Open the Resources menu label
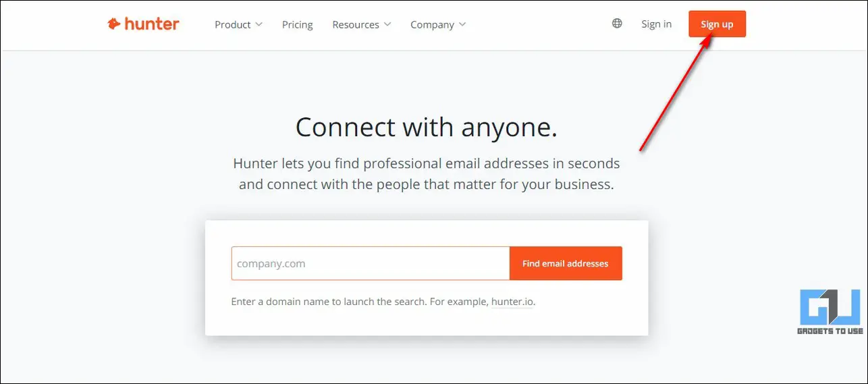The height and width of the screenshot is (384, 868). 356,24
